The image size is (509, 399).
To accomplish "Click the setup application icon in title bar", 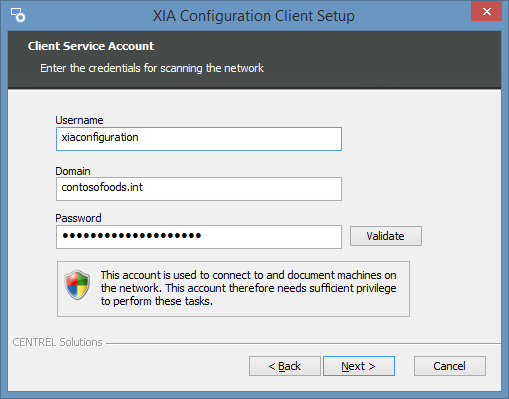I will point(18,15).
